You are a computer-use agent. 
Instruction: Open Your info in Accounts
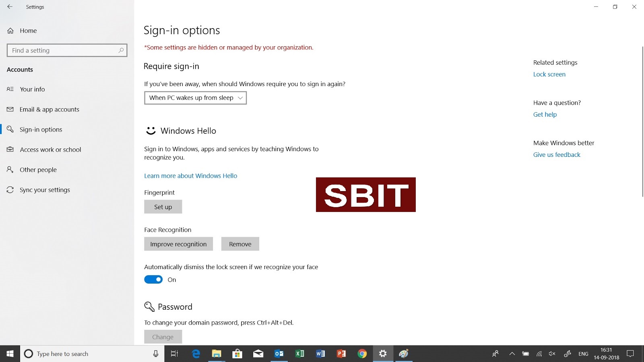[32, 89]
